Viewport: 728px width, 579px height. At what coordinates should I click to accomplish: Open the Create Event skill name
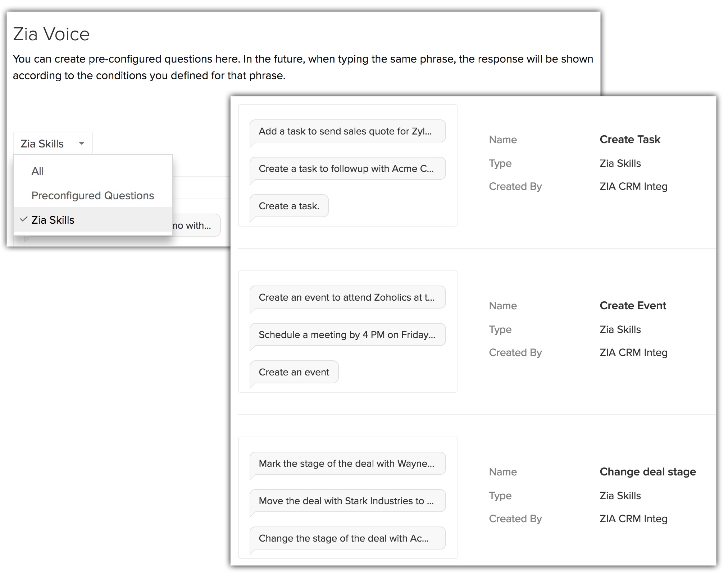point(633,306)
